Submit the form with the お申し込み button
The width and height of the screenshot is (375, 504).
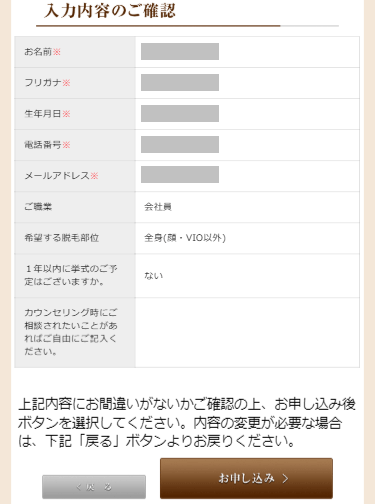(x=246, y=478)
